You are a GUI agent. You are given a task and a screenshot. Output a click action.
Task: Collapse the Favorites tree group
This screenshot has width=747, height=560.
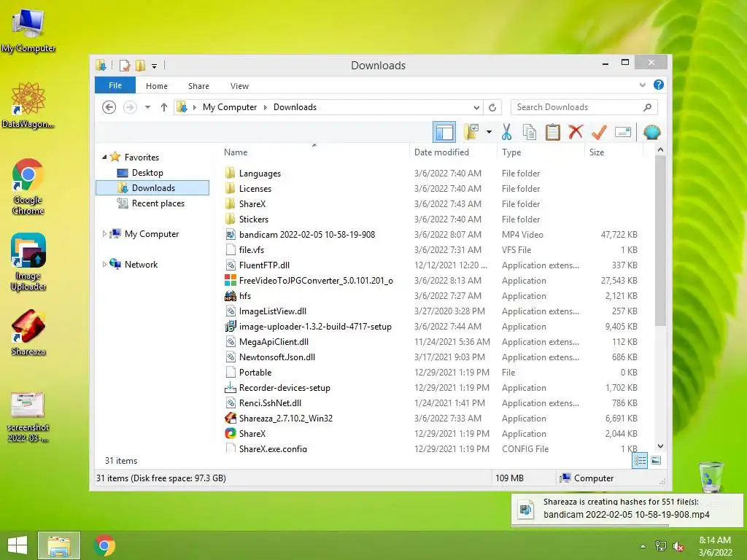(104, 157)
